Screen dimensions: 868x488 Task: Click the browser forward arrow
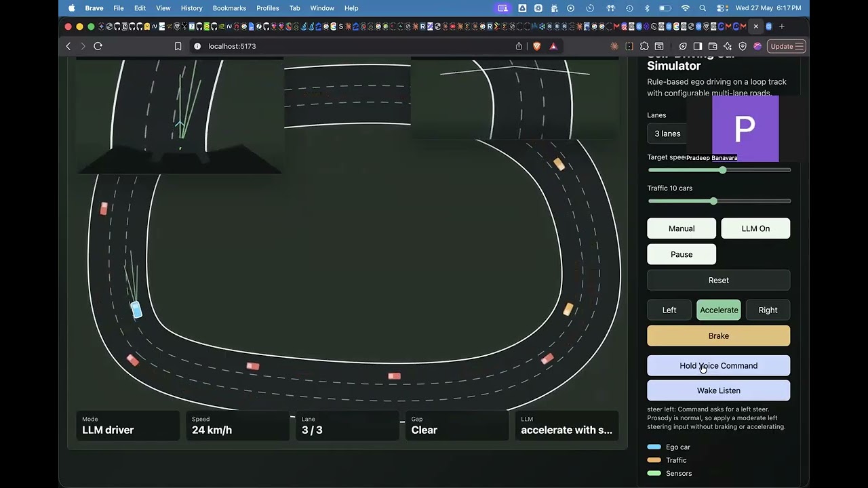point(83,46)
